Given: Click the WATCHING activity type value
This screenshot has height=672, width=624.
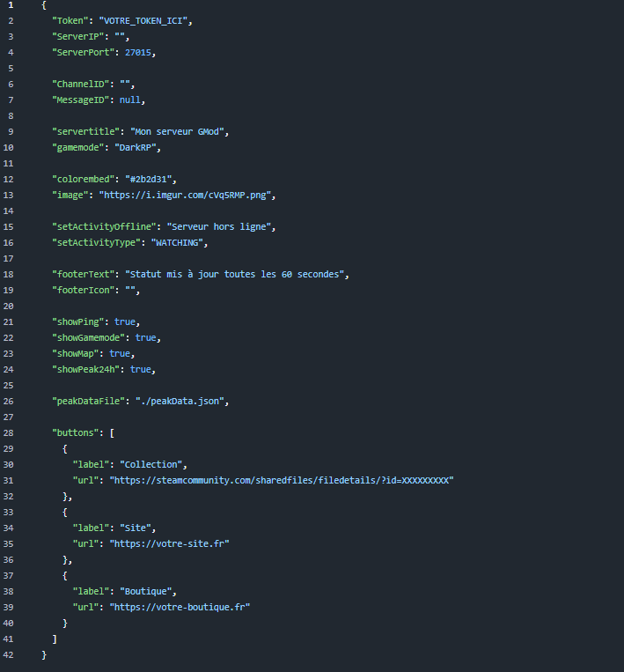Looking at the screenshot, I should pyautogui.click(x=179, y=243).
